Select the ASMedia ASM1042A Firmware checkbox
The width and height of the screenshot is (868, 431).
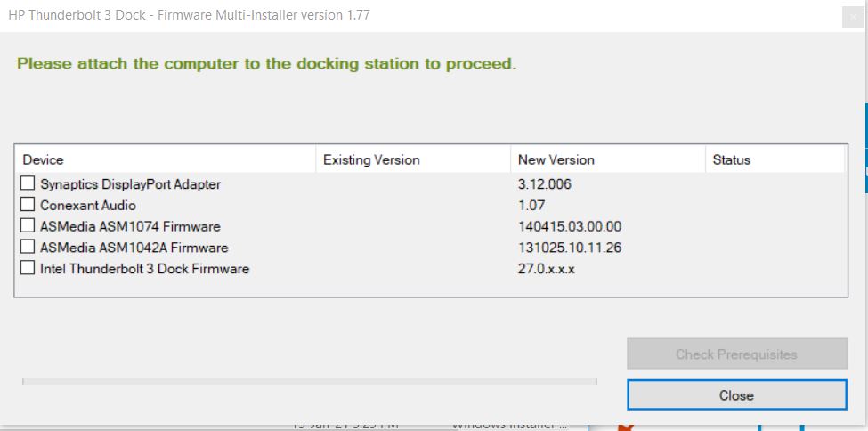(28, 248)
